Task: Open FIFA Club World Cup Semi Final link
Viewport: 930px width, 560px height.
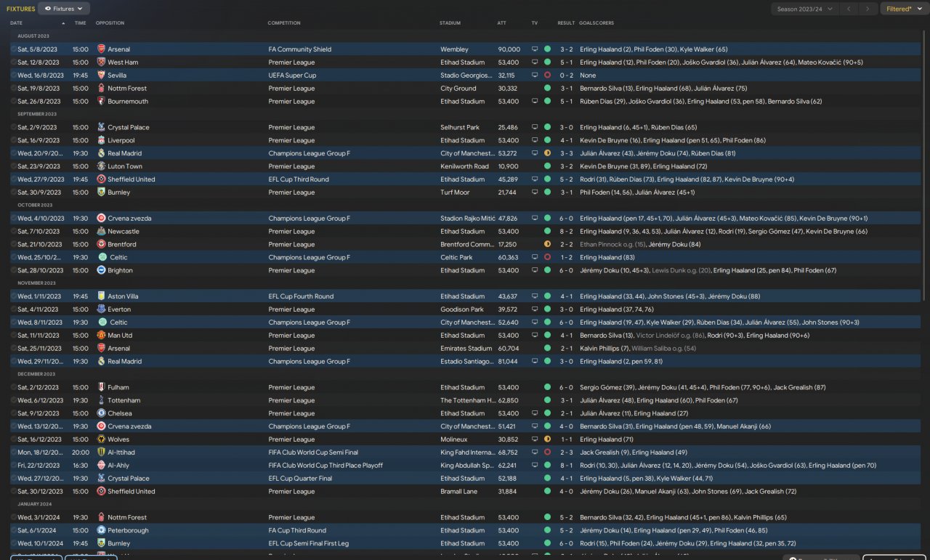Action: click(x=313, y=453)
